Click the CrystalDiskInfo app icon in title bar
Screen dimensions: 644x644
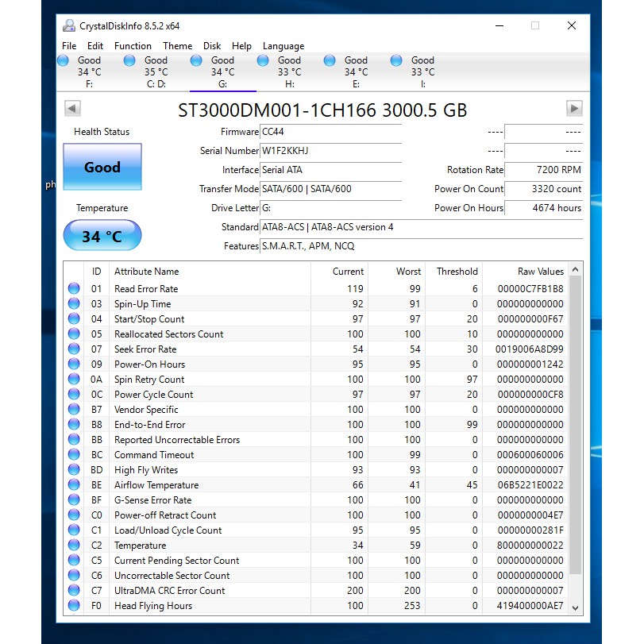(x=69, y=25)
